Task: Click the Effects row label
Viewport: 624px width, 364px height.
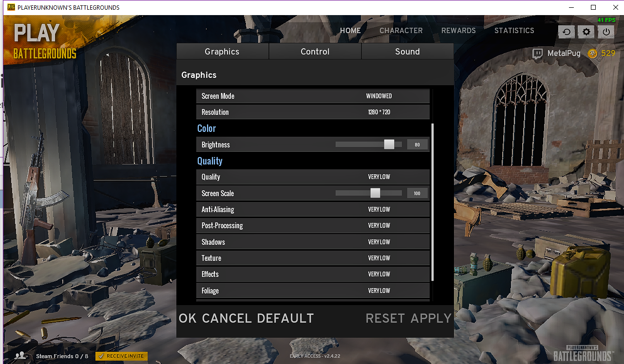Action: tap(210, 274)
